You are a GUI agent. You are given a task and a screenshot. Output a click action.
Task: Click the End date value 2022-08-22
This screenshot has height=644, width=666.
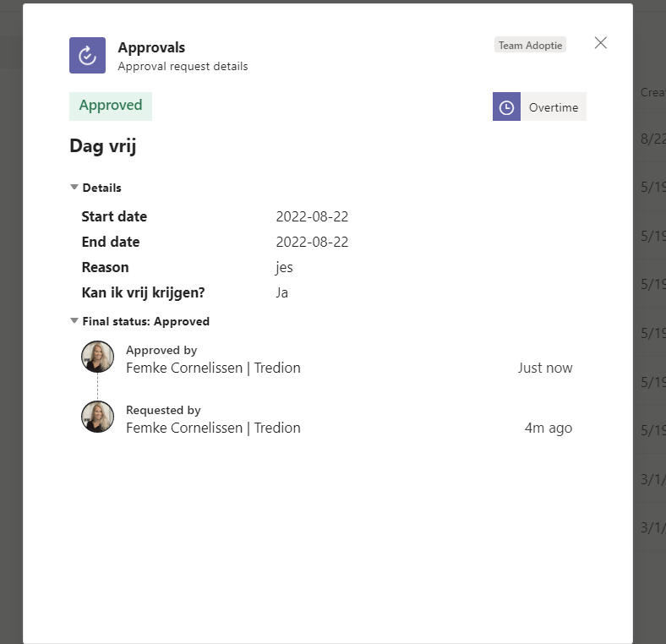coord(312,242)
